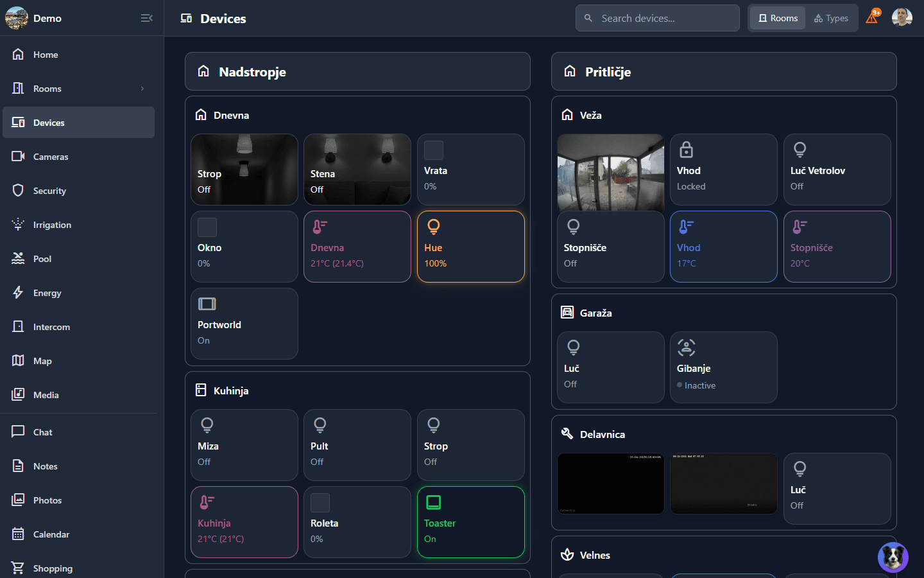Open the Veža camera feed thumbnail
The image size is (924, 578).
pyautogui.click(x=610, y=172)
